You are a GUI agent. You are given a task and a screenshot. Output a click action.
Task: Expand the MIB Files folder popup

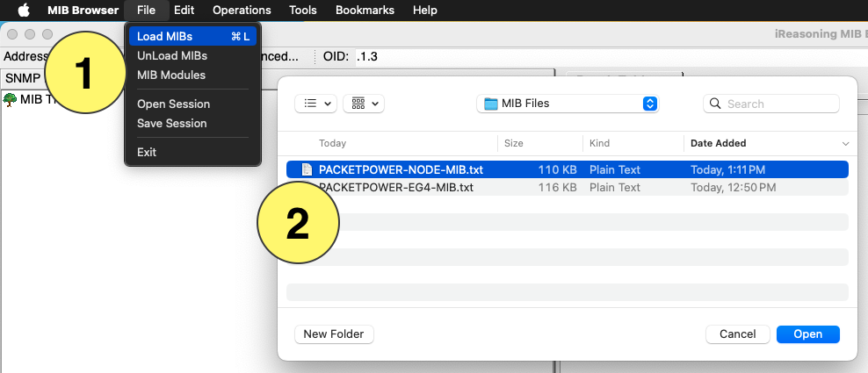click(650, 104)
